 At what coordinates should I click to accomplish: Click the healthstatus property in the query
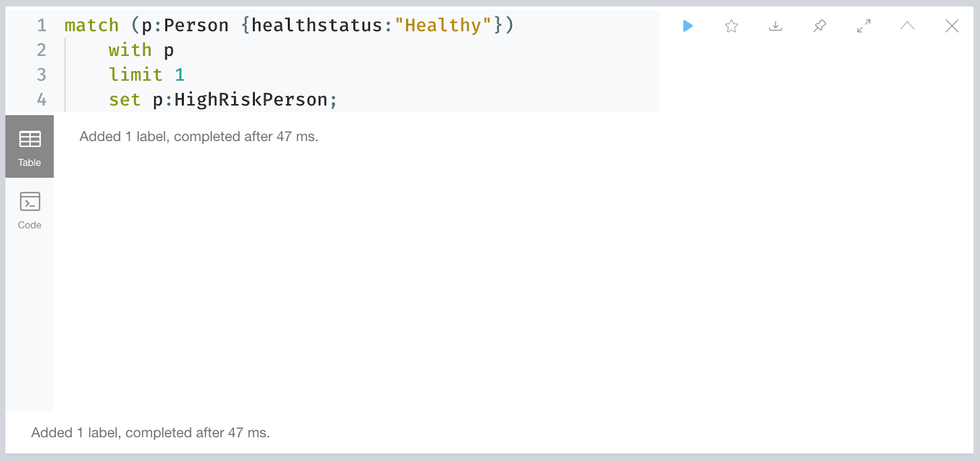coord(317,25)
